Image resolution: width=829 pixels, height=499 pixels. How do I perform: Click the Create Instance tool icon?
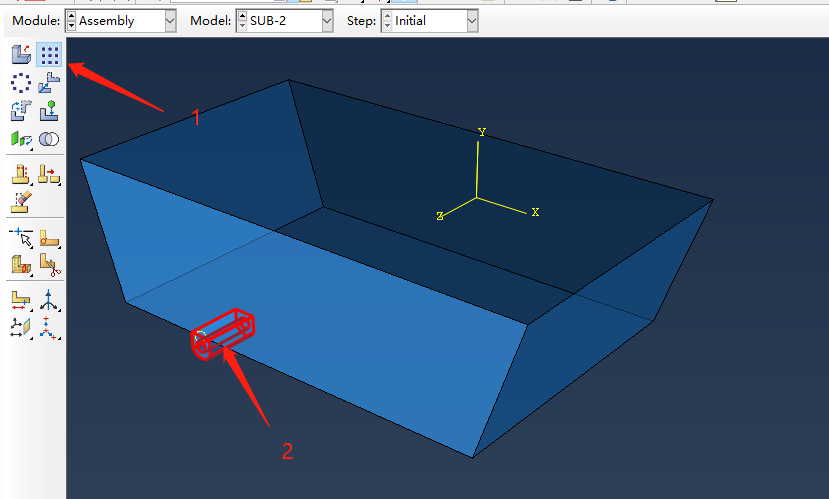[x=21, y=55]
